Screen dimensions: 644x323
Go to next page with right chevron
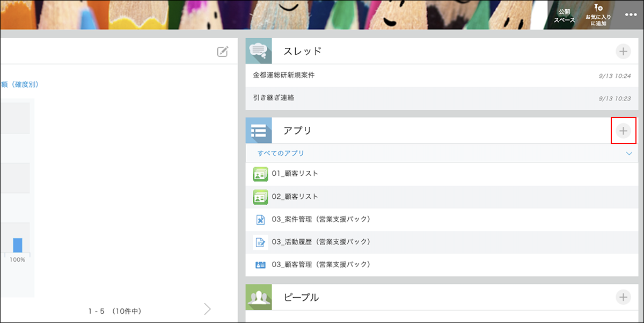208,308
